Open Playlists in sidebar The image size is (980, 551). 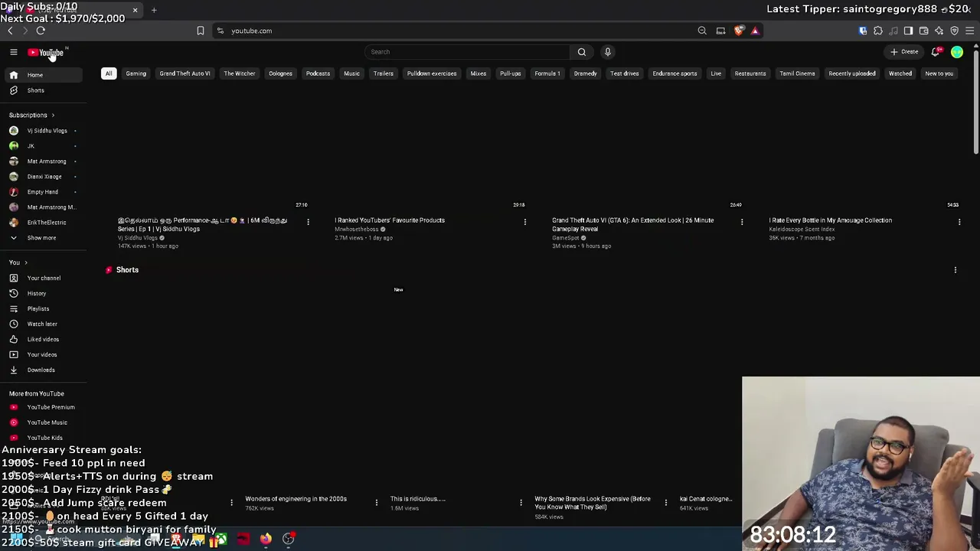pos(43,308)
